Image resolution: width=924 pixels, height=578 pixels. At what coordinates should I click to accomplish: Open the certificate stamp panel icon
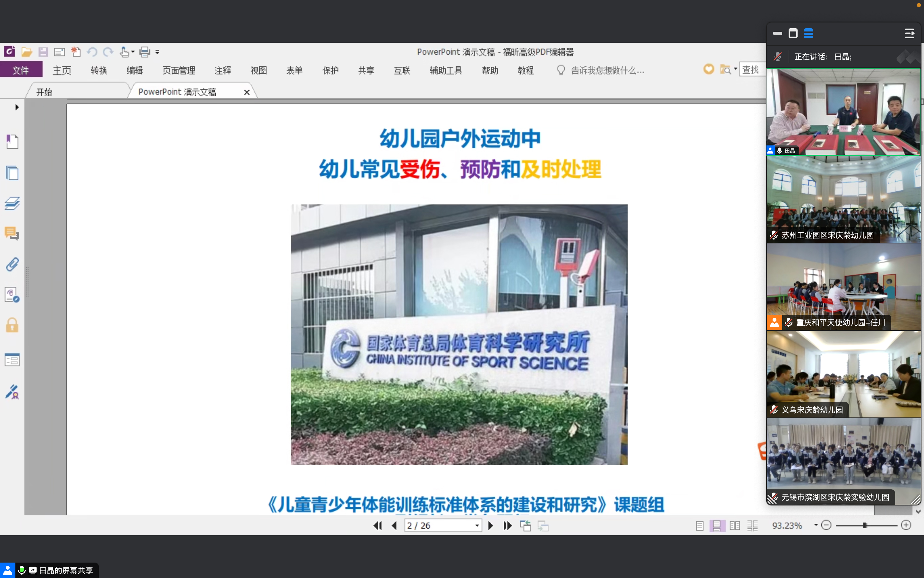(12, 392)
